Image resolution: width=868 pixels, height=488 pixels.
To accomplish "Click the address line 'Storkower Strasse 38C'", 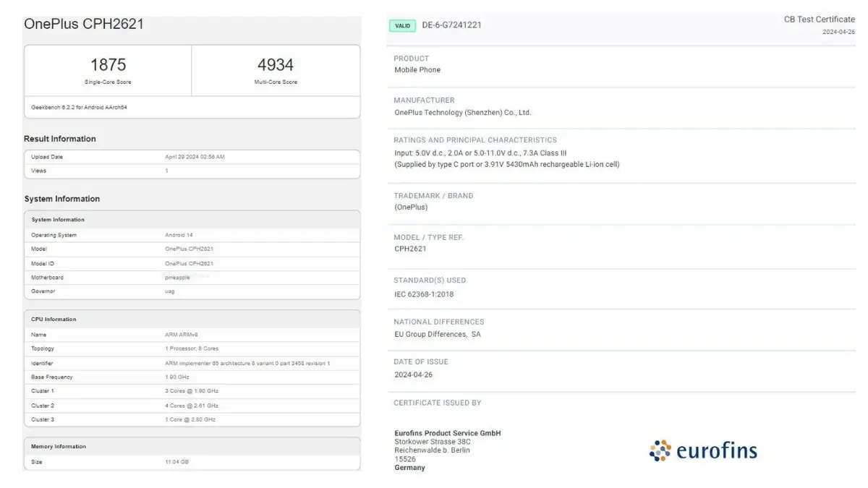I will [433, 442].
